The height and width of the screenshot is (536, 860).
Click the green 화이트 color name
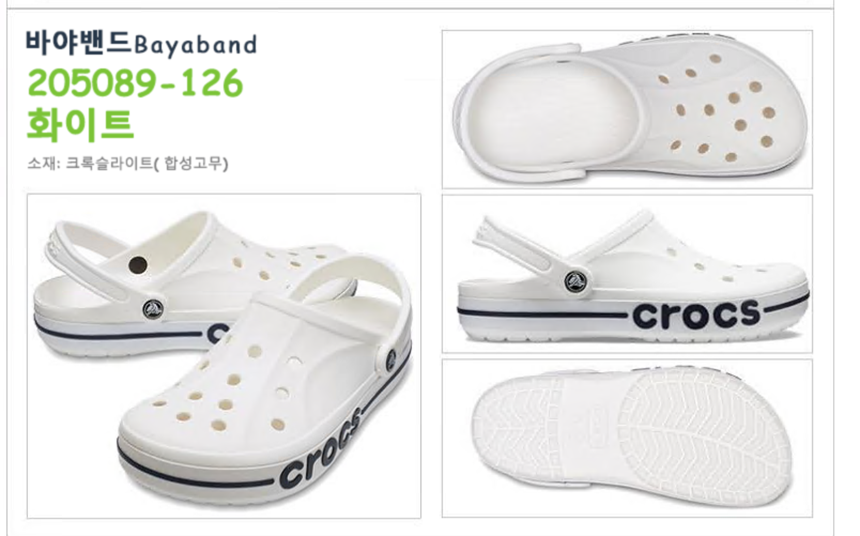pyautogui.click(x=80, y=125)
